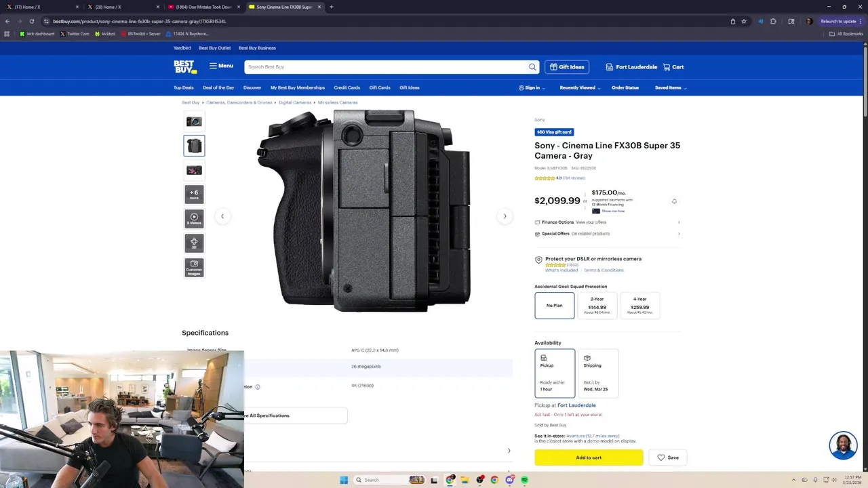Click the Mirrorless Cameras breadcrumb
The height and width of the screenshot is (488, 868).
click(x=338, y=102)
